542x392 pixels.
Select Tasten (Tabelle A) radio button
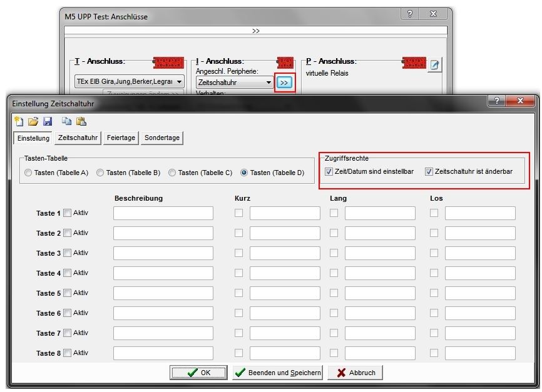coord(29,173)
